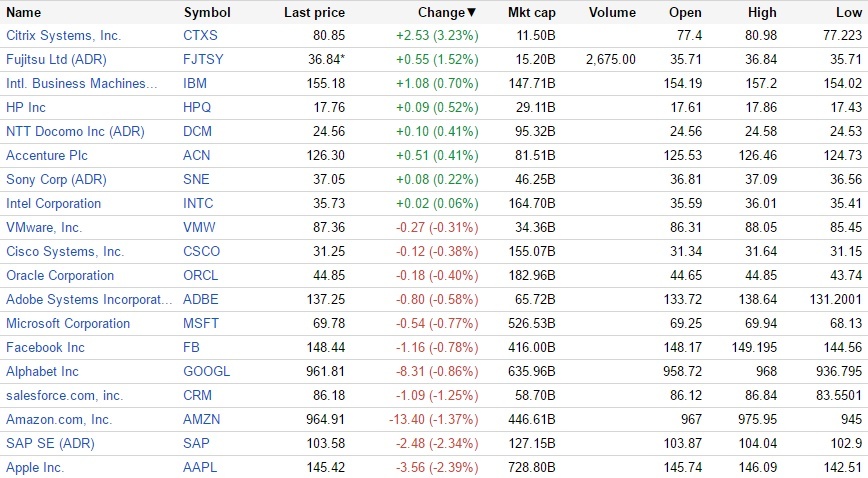
Task: Sort by the Mkt cap header
Action: click(x=531, y=13)
